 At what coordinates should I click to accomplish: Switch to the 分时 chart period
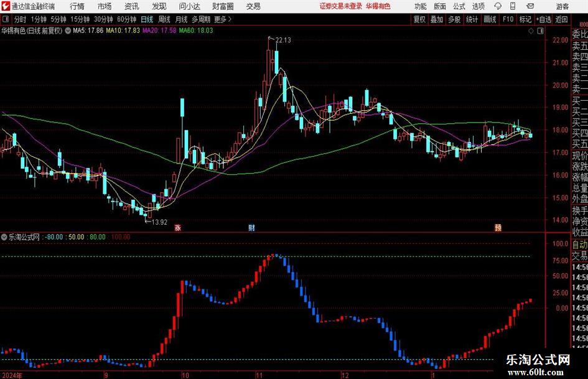point(21,19)
